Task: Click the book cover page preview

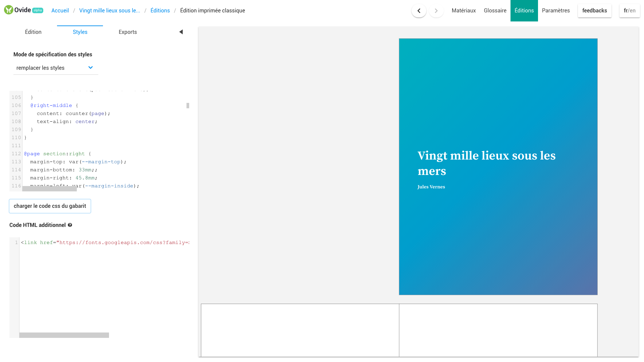Action: tap(498, 167)
